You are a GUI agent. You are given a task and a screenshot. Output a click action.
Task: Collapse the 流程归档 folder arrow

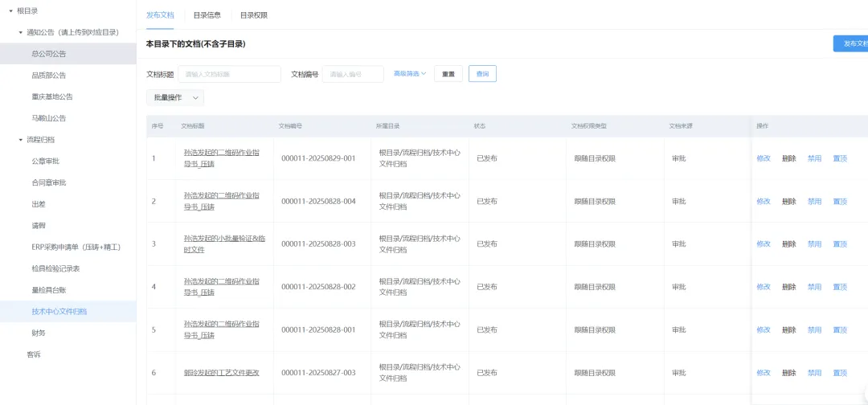click(21, 140)
